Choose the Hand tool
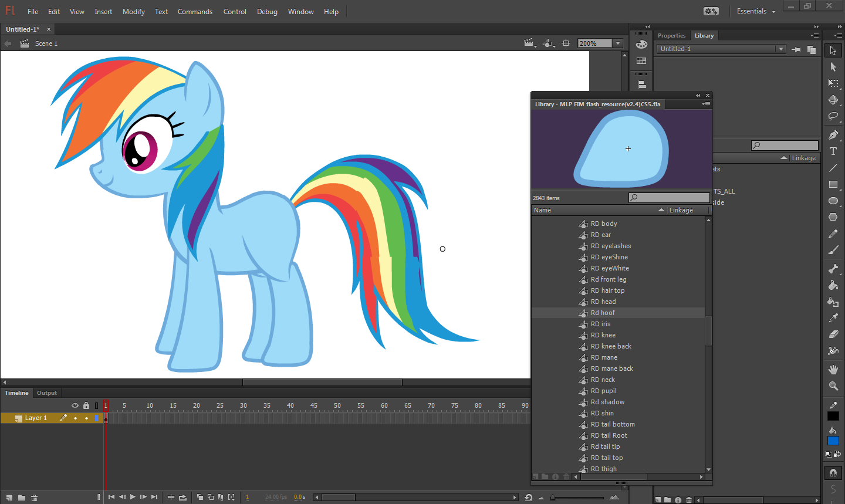The image size is (845, 504). [x=833, y=370]
